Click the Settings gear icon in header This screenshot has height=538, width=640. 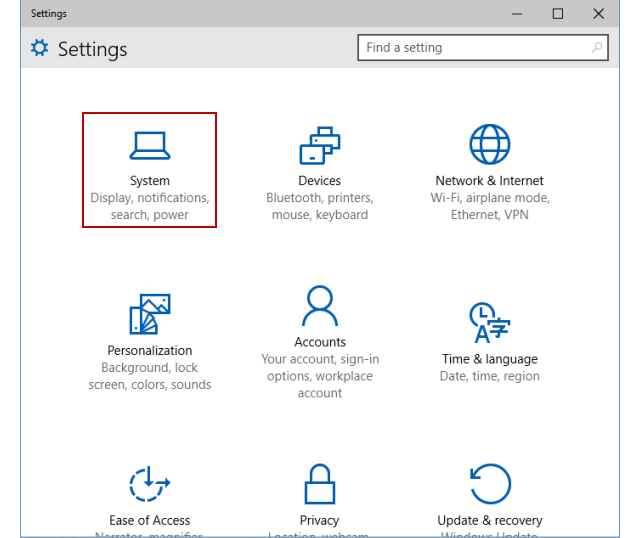click(40, 48)
